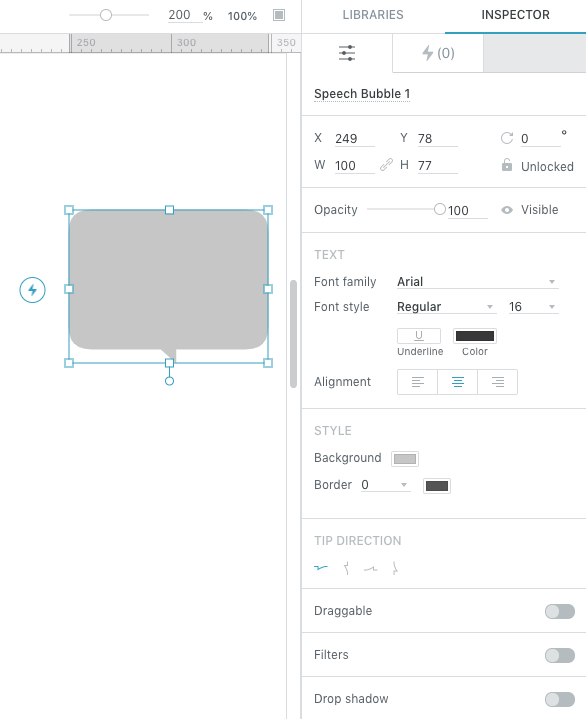
Task: Click the rotation icon next to the angle
Action: 507,138
